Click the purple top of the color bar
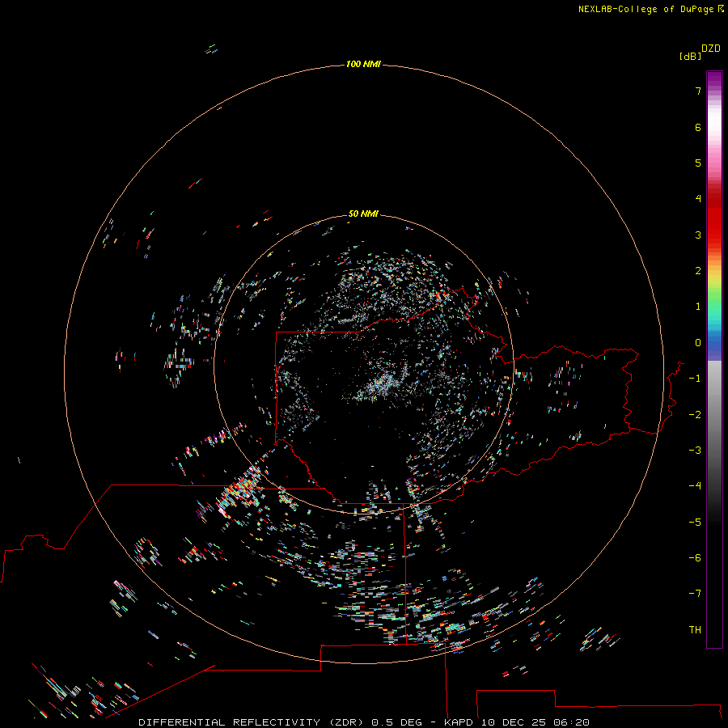This screenshot has width=728, height=728. tap(714, 80)
